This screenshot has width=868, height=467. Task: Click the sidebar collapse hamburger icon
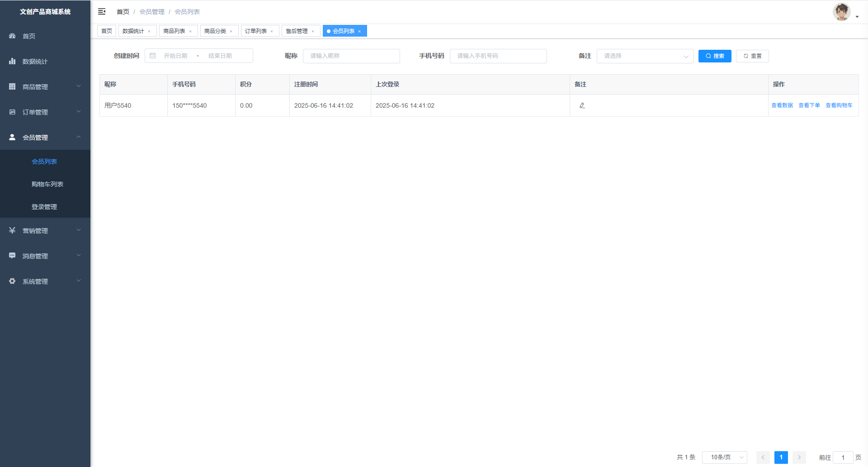click(102, 11)
